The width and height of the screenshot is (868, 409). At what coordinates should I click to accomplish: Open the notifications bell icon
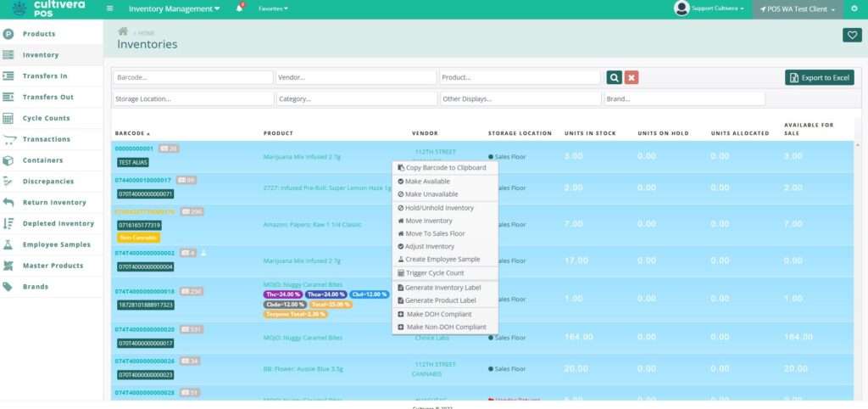[240, 8]
